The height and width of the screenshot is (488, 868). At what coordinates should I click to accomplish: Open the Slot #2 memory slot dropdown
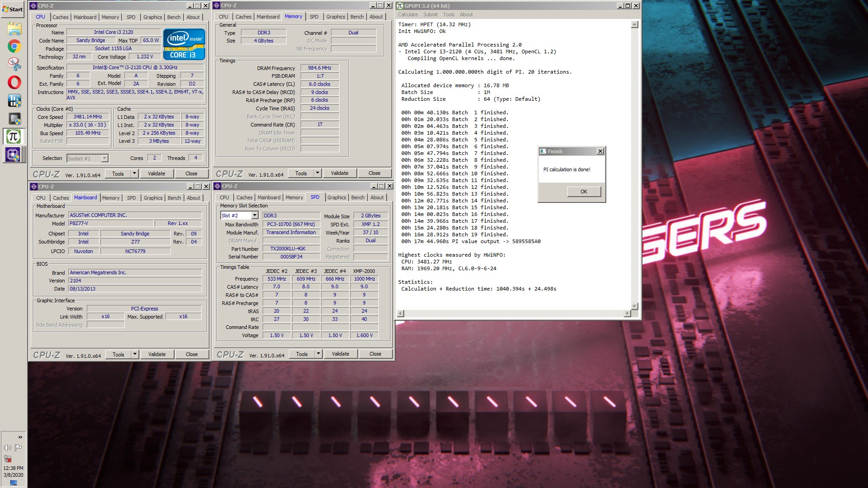coord(255,216)
